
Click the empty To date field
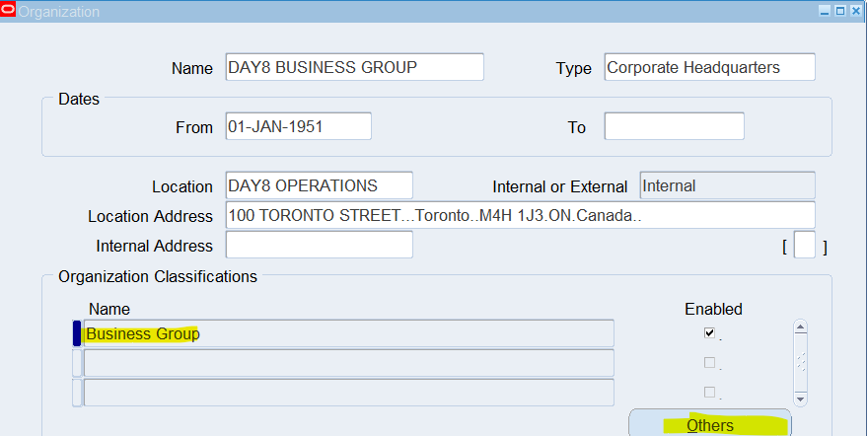[675, 126]
